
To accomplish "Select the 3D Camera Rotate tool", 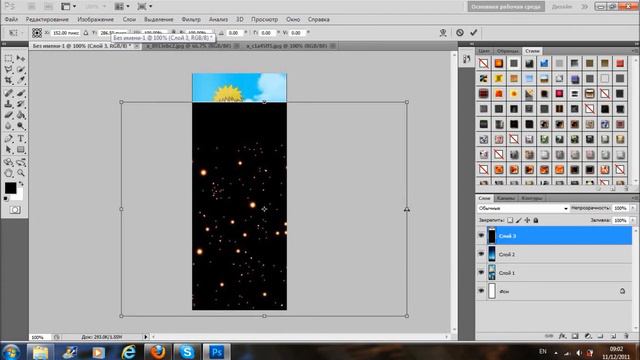I will click(21, 162).
